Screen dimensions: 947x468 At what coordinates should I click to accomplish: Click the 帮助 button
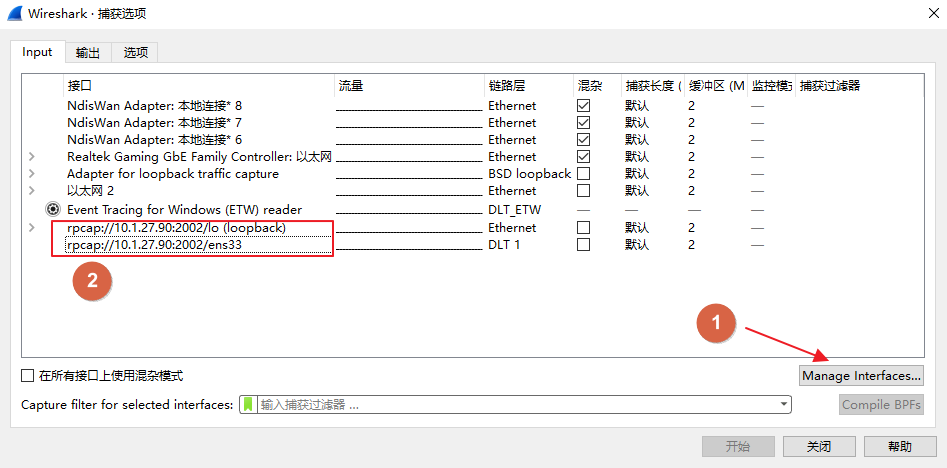[900, 447]
